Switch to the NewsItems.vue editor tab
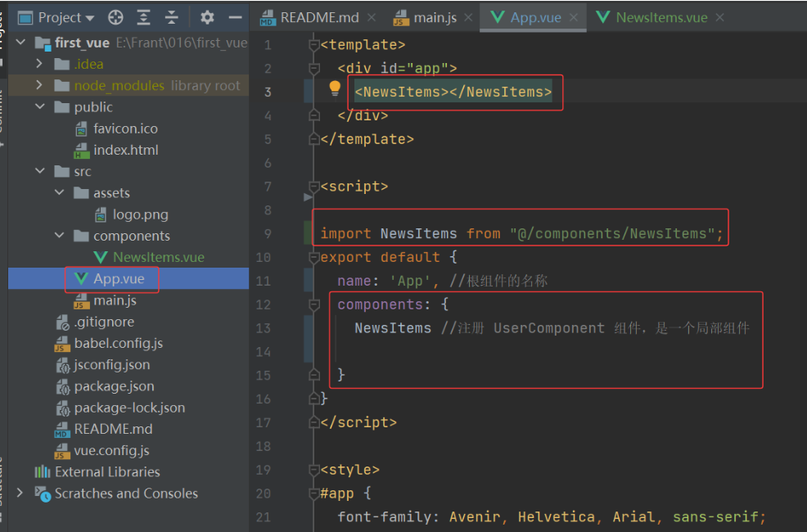Image resolution: width=807 pixels, height=532 pixels. pyautogui.click(x=661, y=17)
